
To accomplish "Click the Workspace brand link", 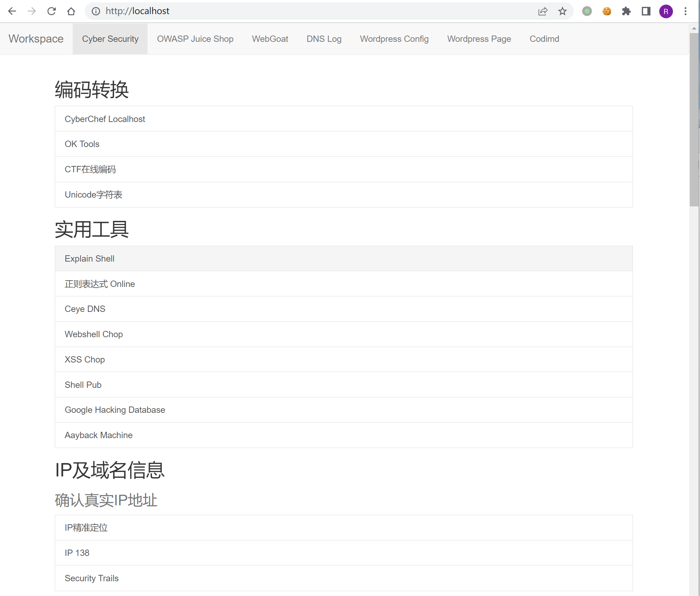I will coord(36,39).
